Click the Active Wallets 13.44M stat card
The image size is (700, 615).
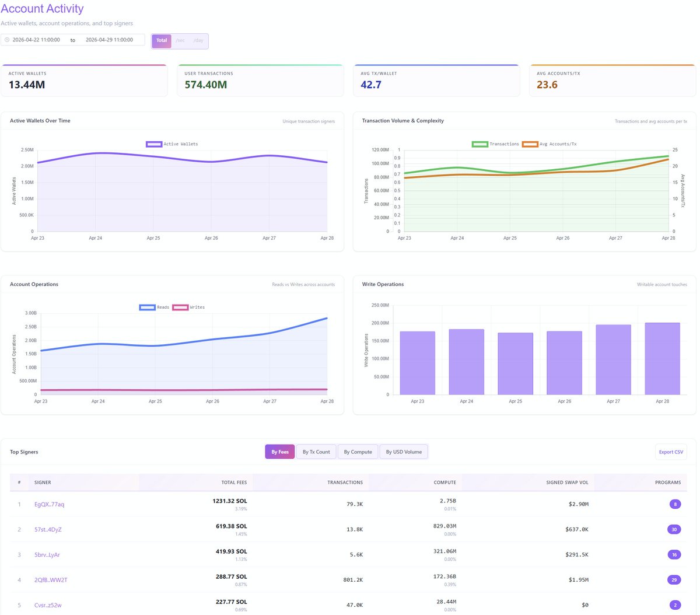[85, 81]
